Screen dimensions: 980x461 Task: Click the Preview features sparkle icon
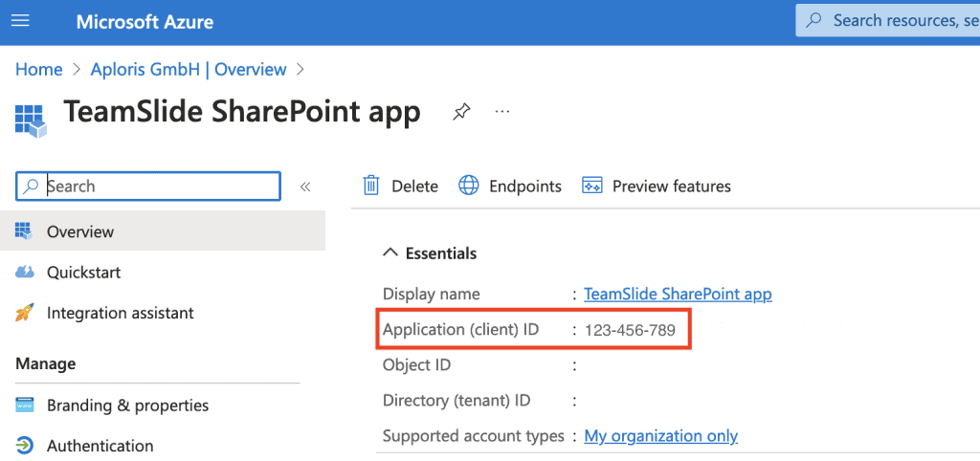pos(591,186)
